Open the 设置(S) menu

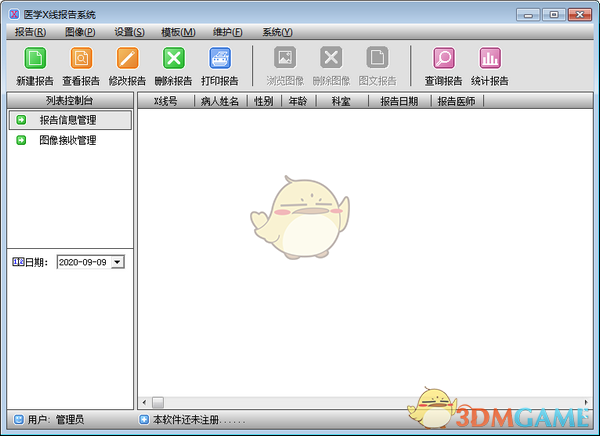coord(129,32)
